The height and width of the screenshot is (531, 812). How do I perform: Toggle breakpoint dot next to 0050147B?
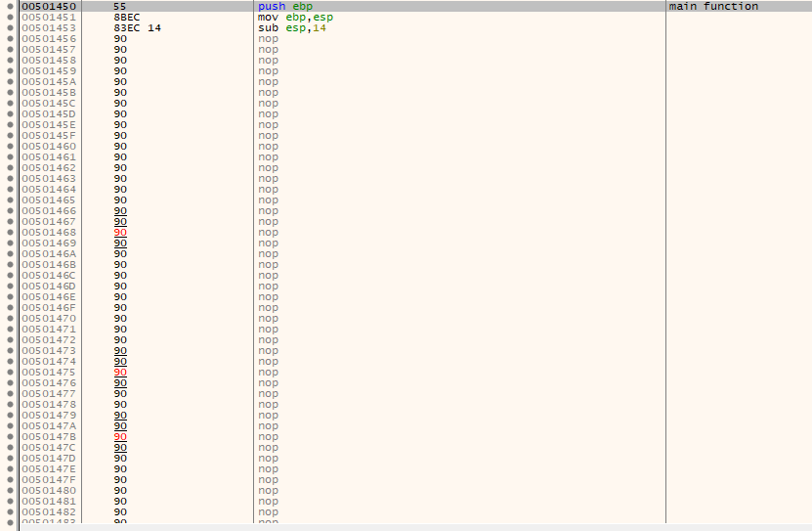pos(10,437)
